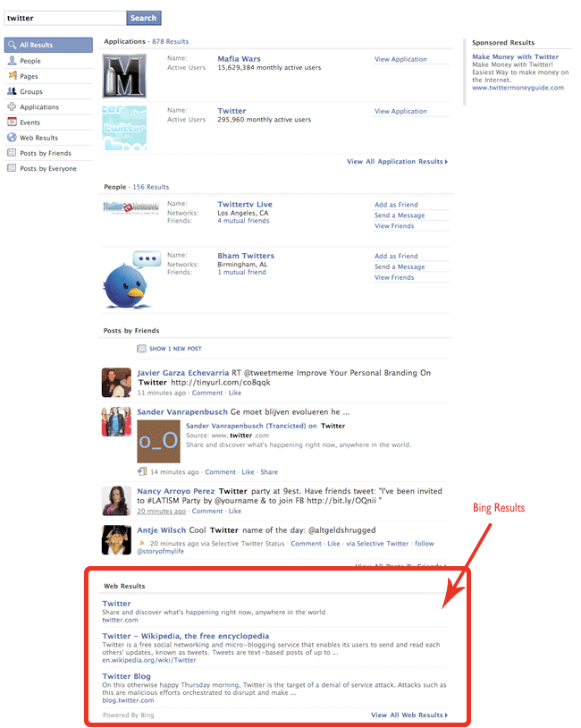Open Twitter Wikipedia web result
This screenshot has height=728, width=581.
[186, 636]
